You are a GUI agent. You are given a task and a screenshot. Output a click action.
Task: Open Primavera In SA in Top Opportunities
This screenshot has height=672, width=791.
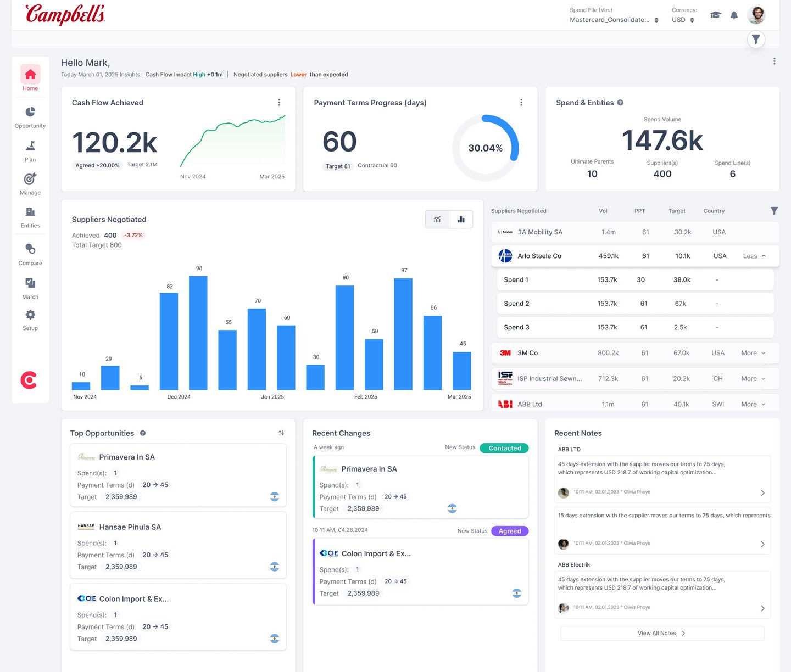pos(178,475)
